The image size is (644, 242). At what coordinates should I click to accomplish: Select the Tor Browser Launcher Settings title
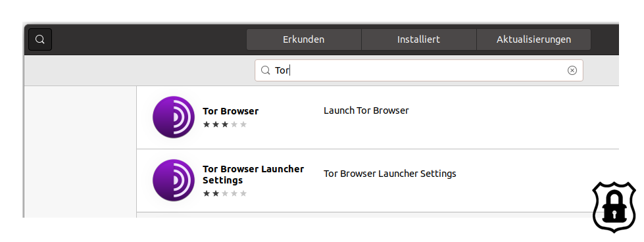coord(253,175)
